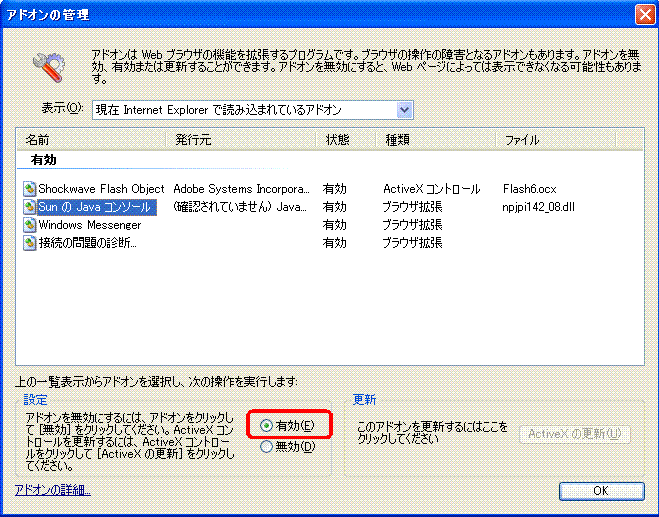This screenshot has height=517, width=659.
Task: Sort by the 名前 column header
Action: click(x=91, y=140)
